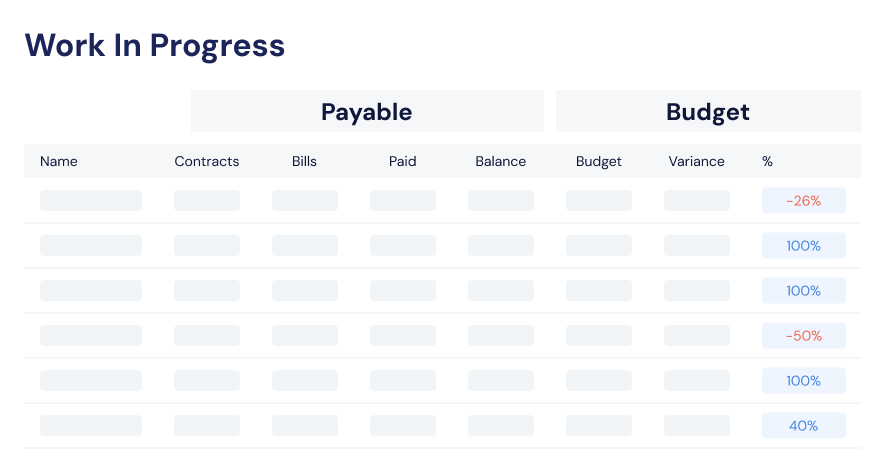The height and width of the screenshot is (472, 885).
Task: Click the Work In Progress heading
Action: 155,46
